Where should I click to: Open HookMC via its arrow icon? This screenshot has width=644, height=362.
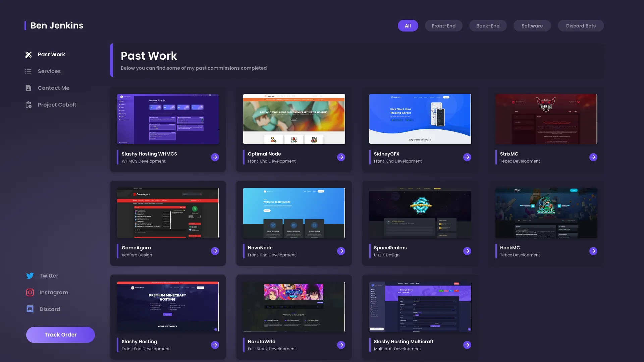click(x=593, y=251)
